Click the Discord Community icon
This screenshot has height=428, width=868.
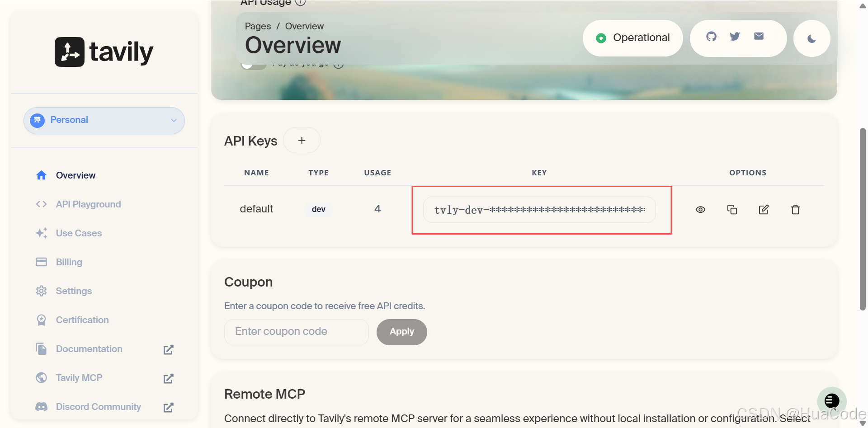pyautogui.click(x=41, y=407)
